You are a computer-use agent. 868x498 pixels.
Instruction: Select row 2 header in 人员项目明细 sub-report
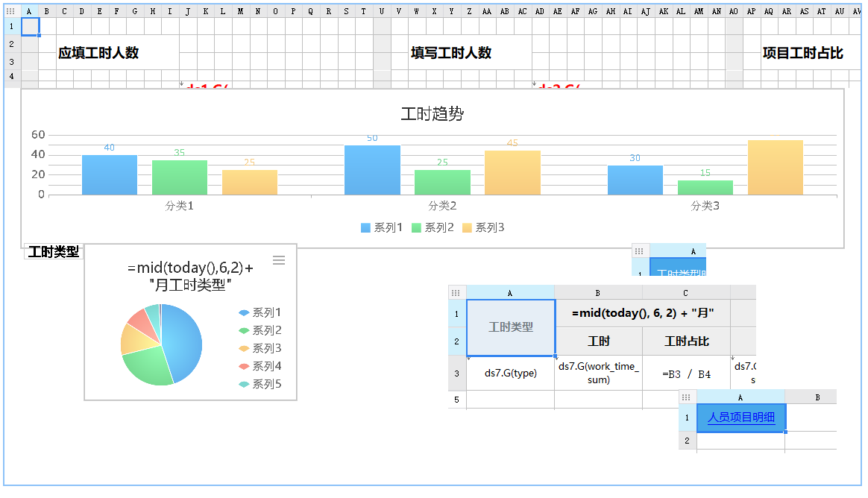(x=688, y=441)
